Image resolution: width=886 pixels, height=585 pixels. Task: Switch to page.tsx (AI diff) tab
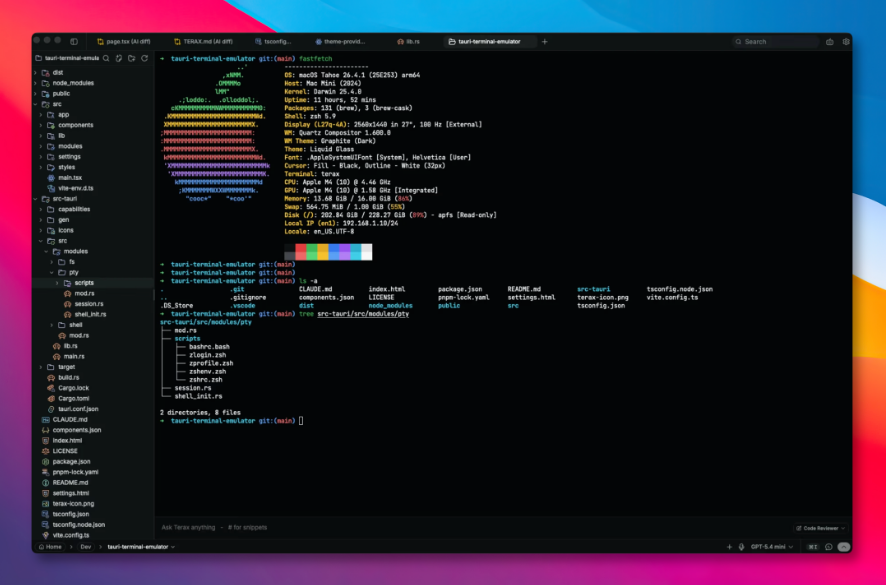tap(124, 41)
